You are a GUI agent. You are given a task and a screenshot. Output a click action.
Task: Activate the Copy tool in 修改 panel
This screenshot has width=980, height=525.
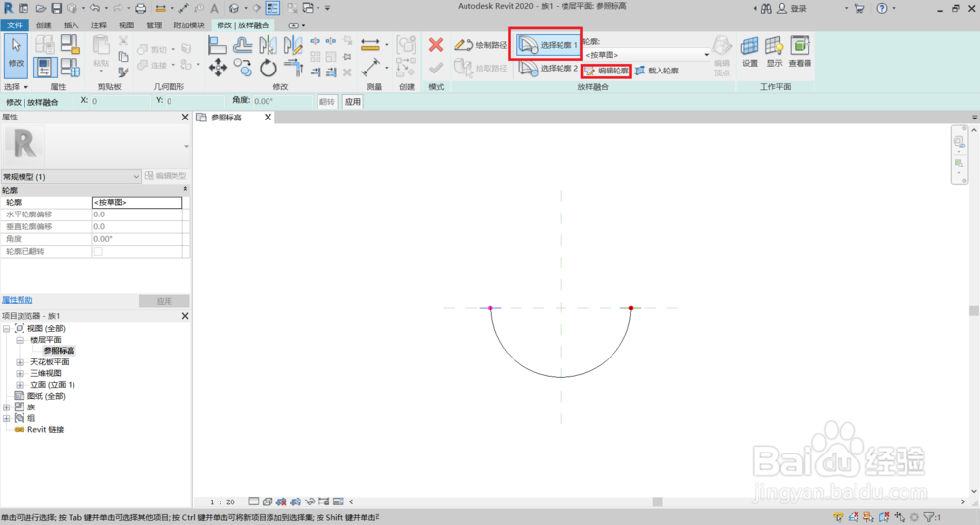click(242, 67)
